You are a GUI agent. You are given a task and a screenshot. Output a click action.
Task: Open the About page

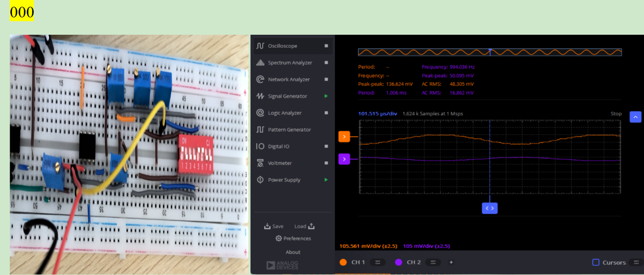(293, 252)
